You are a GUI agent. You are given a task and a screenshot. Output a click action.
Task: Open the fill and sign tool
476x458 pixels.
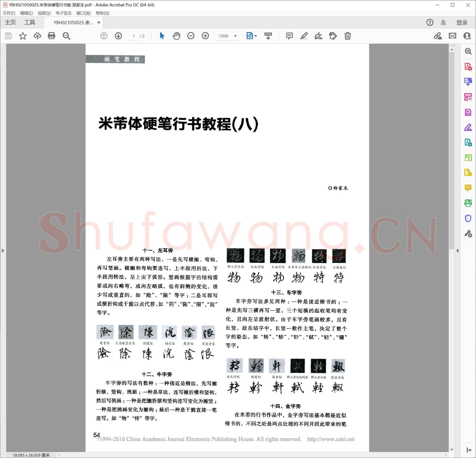coord(318,36)
